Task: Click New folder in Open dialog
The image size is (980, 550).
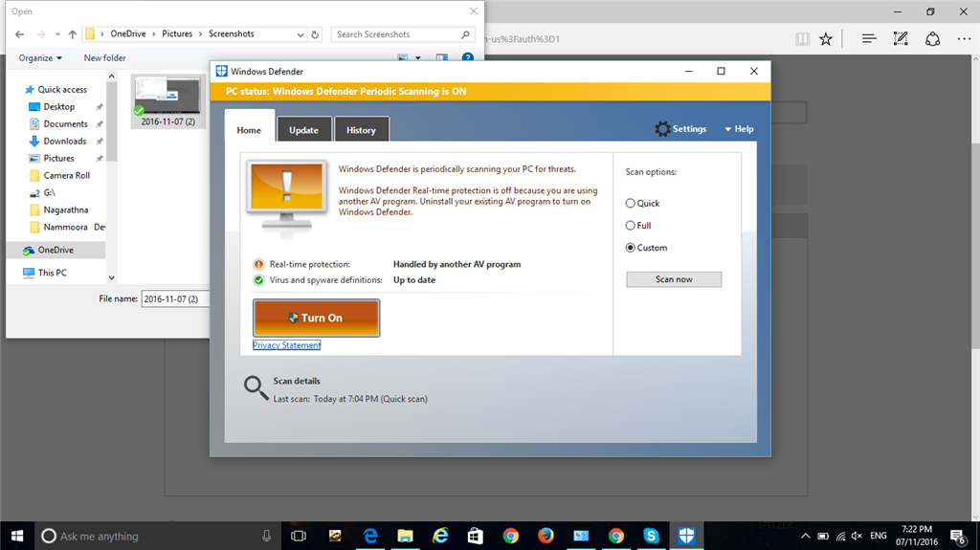Action: click(x=104, y=58)
